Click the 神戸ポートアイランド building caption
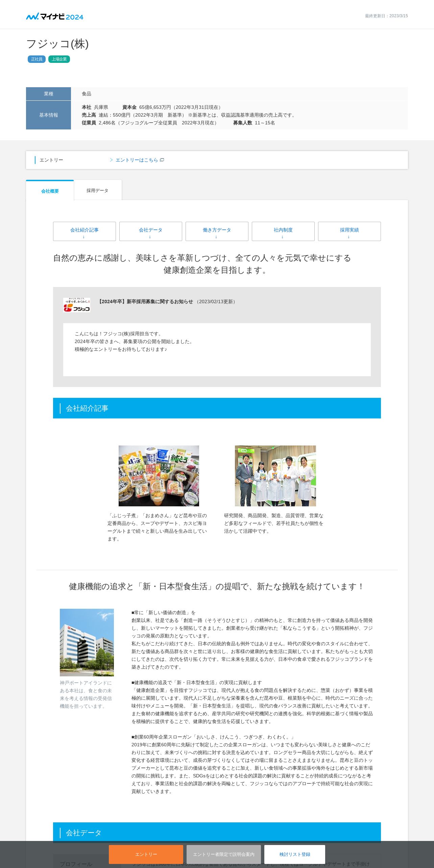434x868 pixels. (x=86, y=695)
